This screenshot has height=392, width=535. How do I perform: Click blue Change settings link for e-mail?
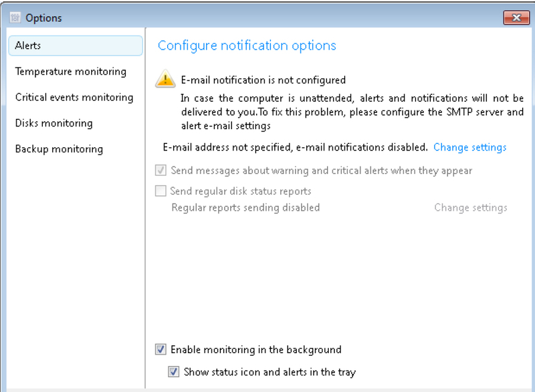pos(470,147)
